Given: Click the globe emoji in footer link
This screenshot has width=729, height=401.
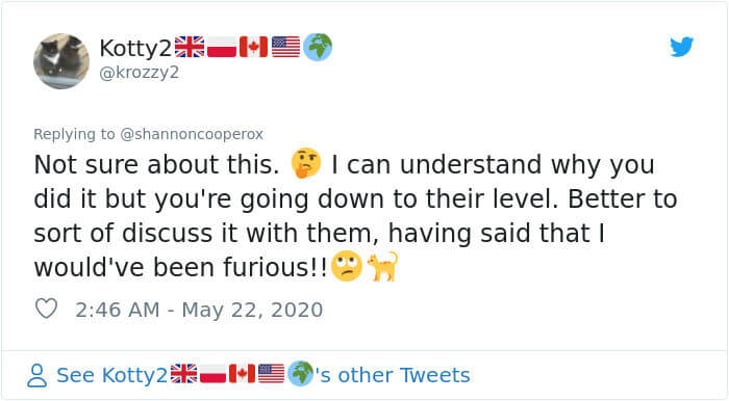Looking at the screenshot, I should [300, 374].
